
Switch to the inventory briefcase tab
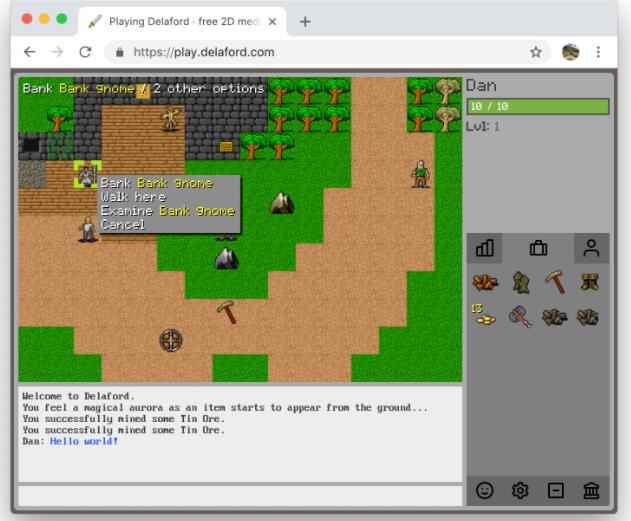point(538,248)
